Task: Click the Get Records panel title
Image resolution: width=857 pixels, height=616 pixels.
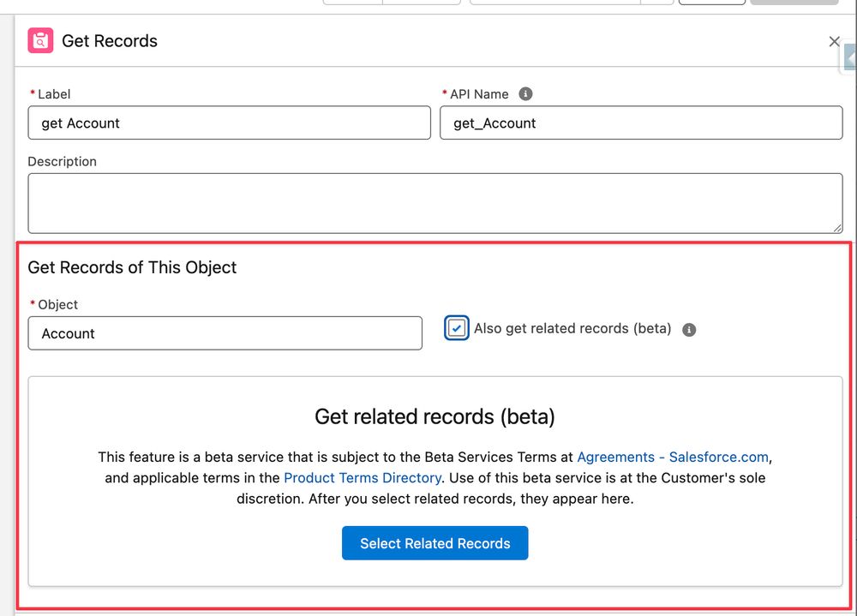Action: point(110,41)
